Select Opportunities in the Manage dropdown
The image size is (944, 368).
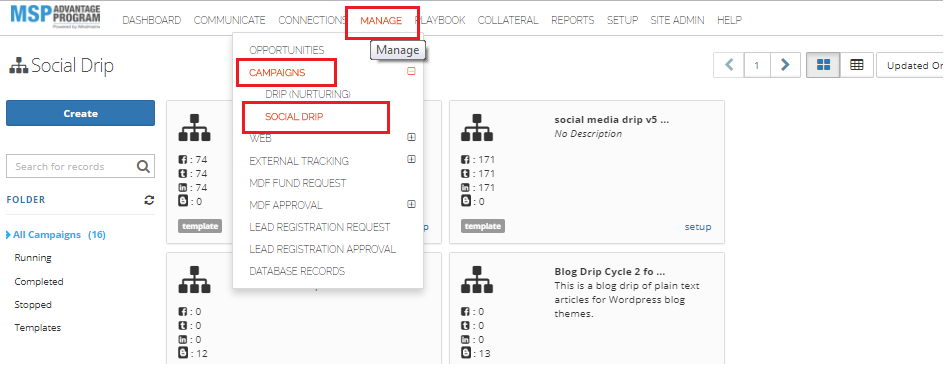287,50
